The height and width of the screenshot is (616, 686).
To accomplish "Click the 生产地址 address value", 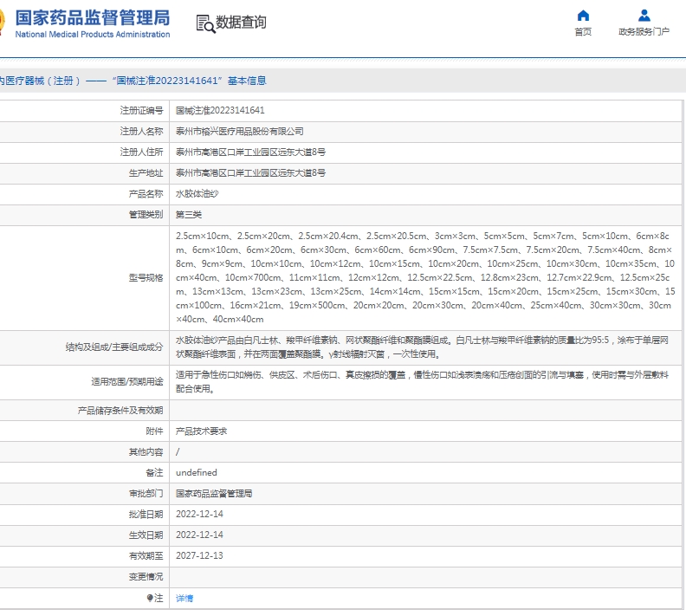I will coord(250,172).
